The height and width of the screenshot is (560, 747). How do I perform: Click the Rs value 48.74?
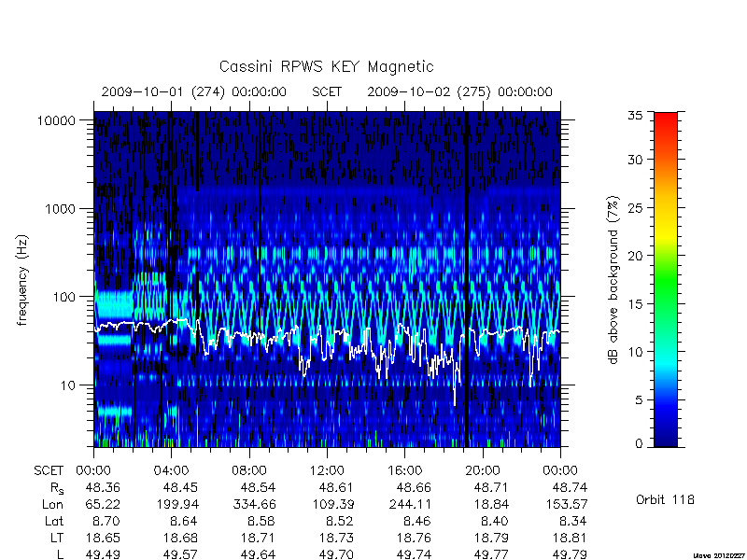[x=570, y=487]
